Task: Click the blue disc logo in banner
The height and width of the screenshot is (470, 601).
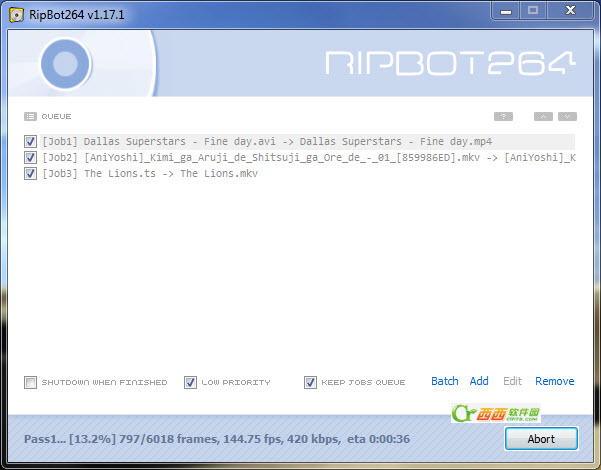Action: pos(65,64)
